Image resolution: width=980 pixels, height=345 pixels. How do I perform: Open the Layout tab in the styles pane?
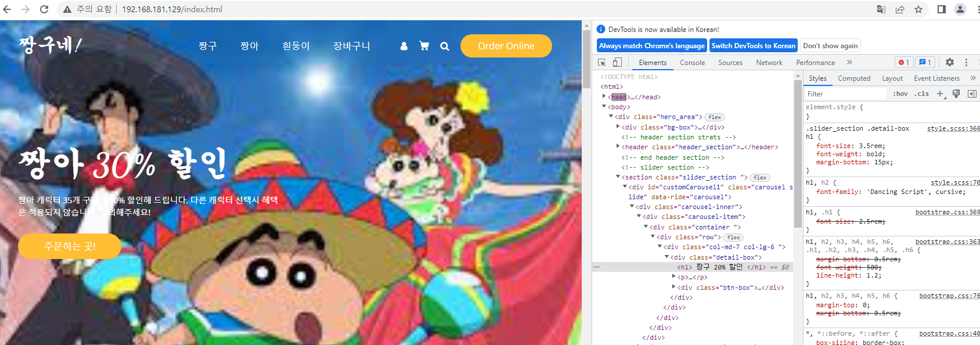[892, 78]
